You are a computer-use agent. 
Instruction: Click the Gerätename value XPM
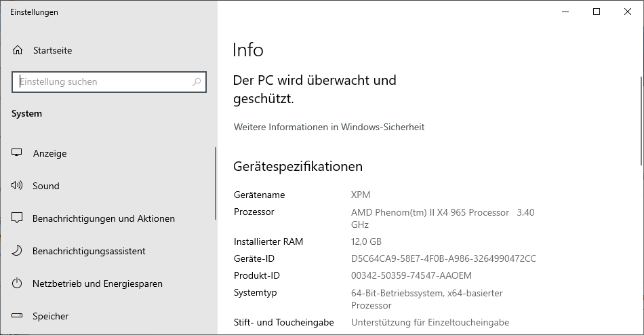click(x=361, y=195)
